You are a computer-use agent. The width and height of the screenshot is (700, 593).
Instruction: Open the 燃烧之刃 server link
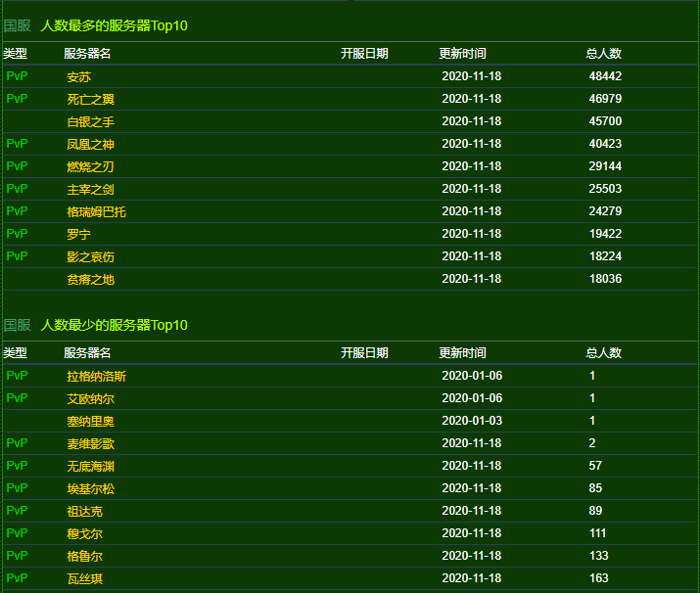click(91, 166)
